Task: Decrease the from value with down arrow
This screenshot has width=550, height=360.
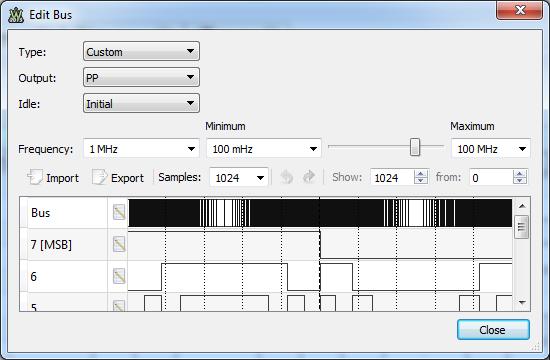Action: [x=520, y=180]
